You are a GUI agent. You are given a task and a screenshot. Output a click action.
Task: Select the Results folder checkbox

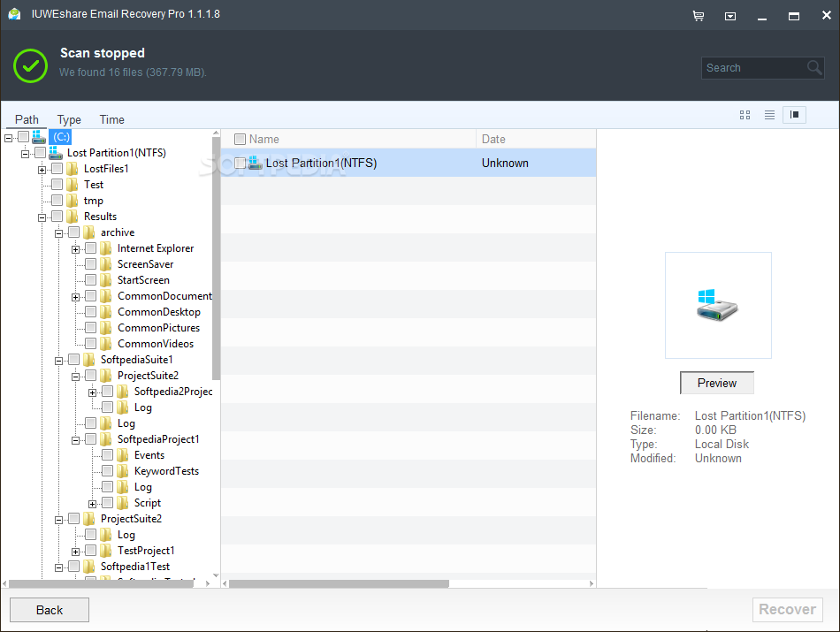point(57,217)
